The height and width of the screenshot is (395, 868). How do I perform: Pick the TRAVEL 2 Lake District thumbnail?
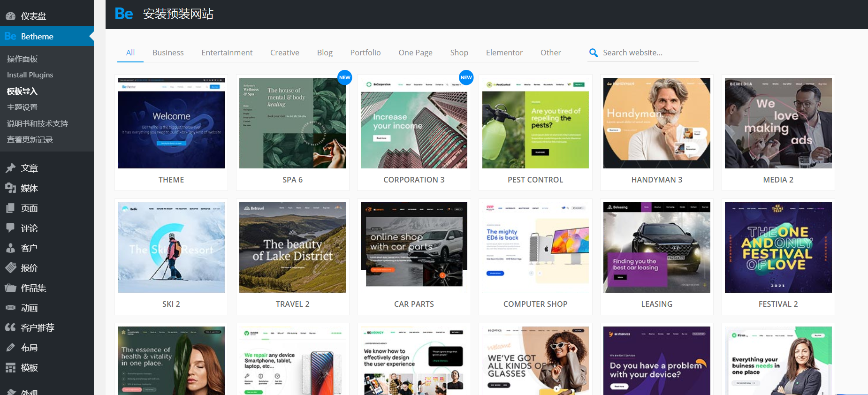293,247
